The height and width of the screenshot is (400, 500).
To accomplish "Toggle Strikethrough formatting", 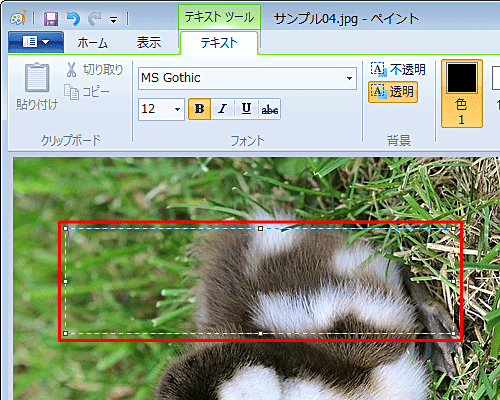I will tap(269, 109).
